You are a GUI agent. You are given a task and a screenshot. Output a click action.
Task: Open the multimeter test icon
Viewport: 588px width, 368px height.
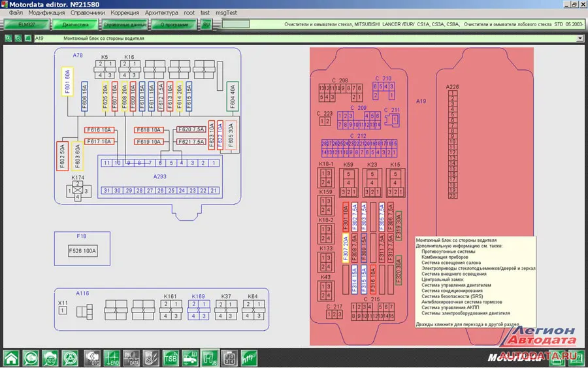point(151,358)
